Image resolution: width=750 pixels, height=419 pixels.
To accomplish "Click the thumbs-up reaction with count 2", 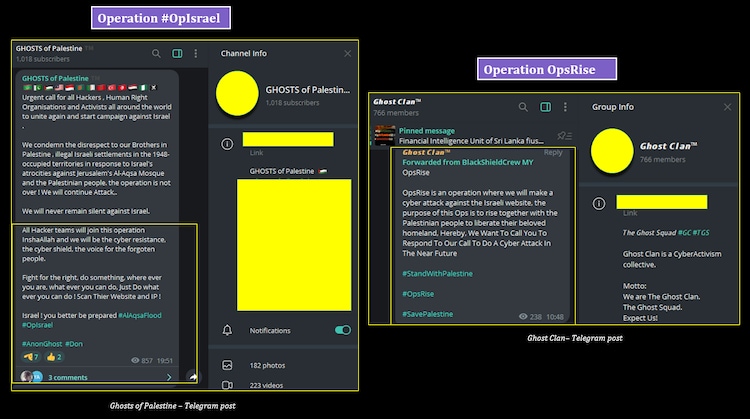I will click(53, 357).
